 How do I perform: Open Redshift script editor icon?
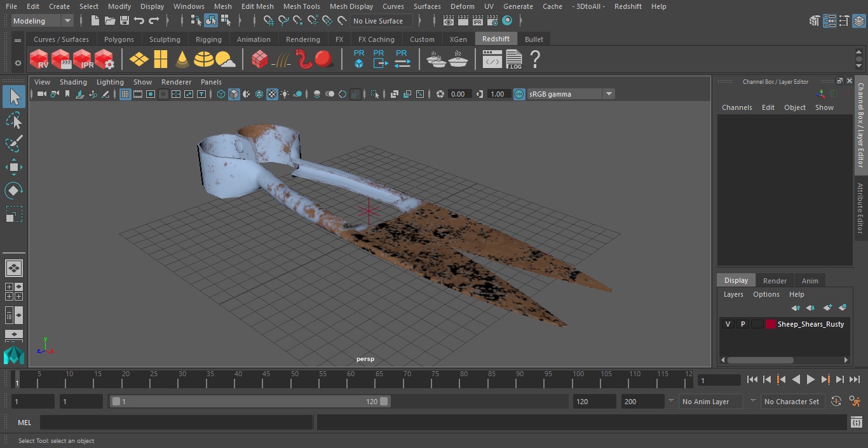point(492,60)
